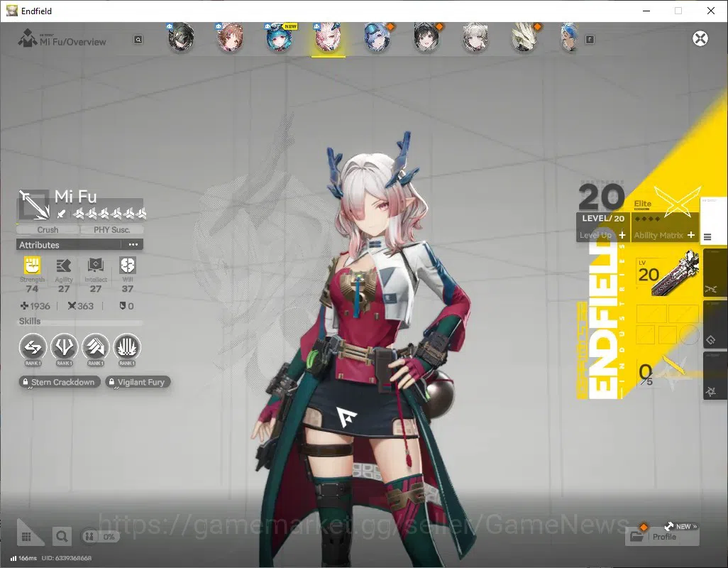Click the Level Up plus button
Viewport: 728px width, 568px height.
click(x=622, y=236)
